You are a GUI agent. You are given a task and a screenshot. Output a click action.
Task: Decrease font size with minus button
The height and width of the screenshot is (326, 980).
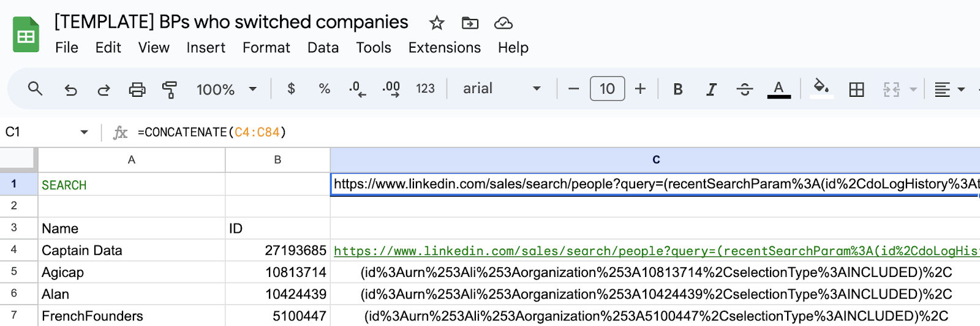(x=574, y=89)
